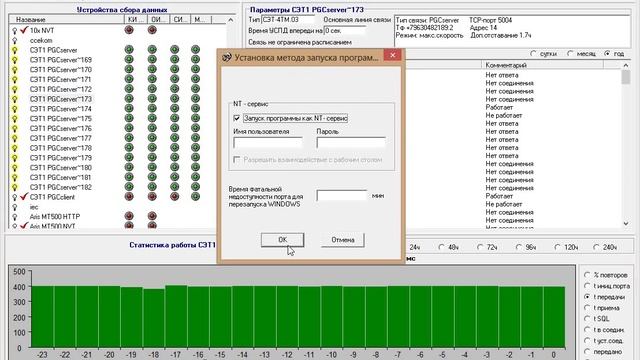Choose the t в соедин. statistic option
640x360 pixels.
coord(587,329)
